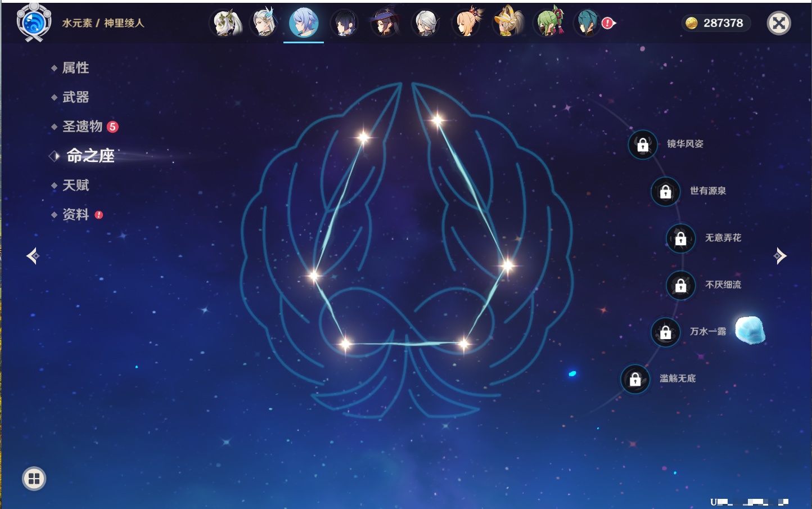Open the locked constellation node beside 无意弄花
The width and height of the screenshot is (812, 509).
[x=681, y=238]
